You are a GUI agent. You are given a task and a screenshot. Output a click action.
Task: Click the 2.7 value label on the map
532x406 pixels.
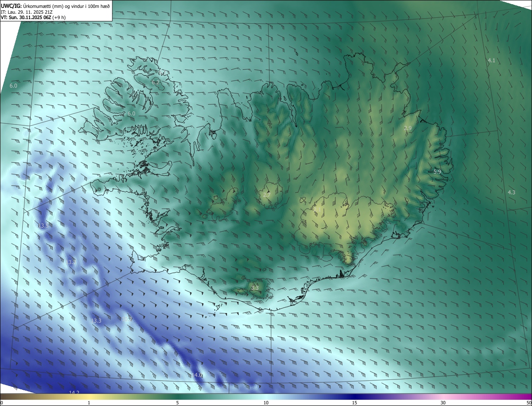tap(267, 195)
